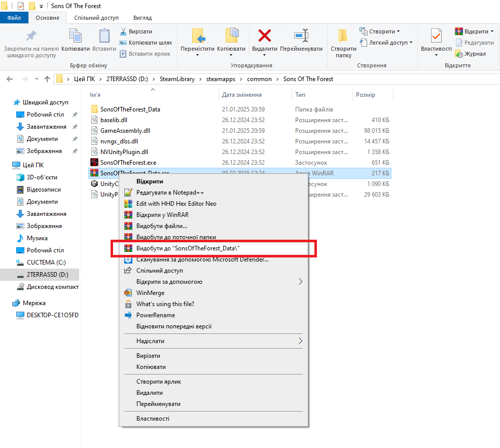Screen dimensions: 500x448
Task: Choose Редагувати в Notepad++
Action: 213,193
